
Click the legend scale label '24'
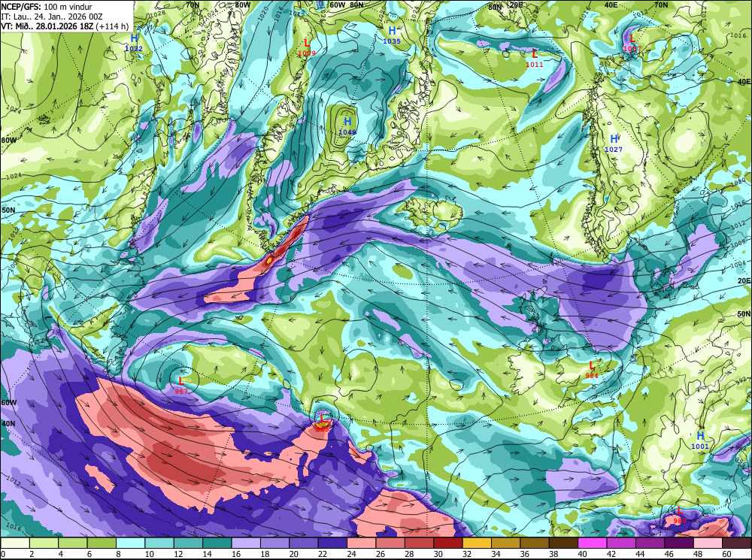coord(351,554)
